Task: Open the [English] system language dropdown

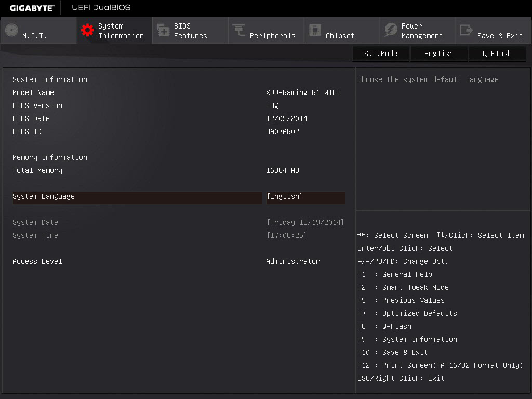Action: pos(305,197)
